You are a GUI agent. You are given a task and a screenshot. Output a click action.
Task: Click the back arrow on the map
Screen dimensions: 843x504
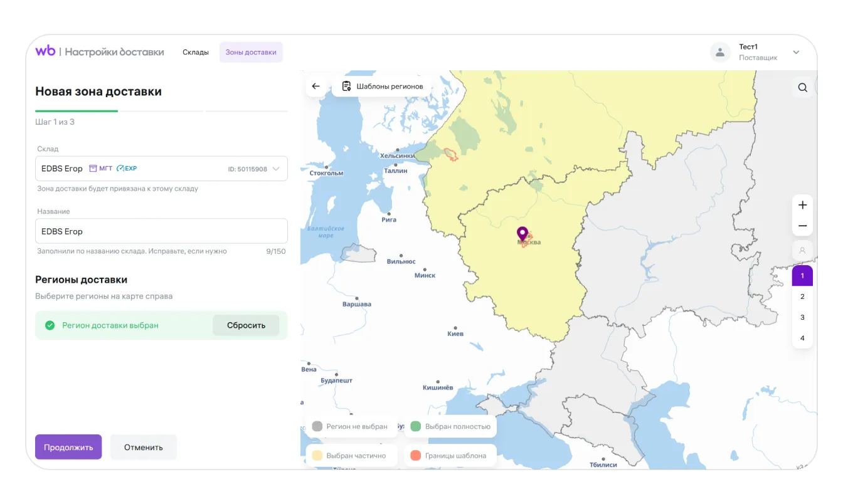[x=315, y=87]
